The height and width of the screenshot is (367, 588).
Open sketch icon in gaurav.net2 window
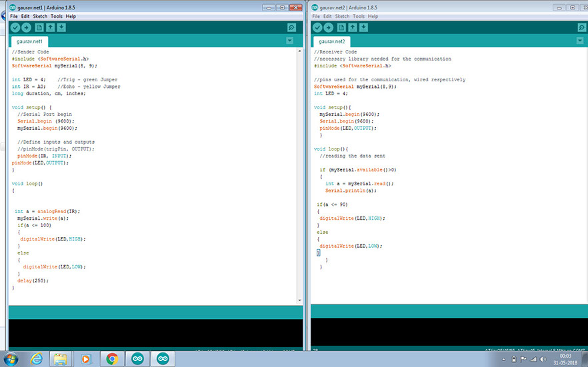pyautogui.click(x=353, y=27)
